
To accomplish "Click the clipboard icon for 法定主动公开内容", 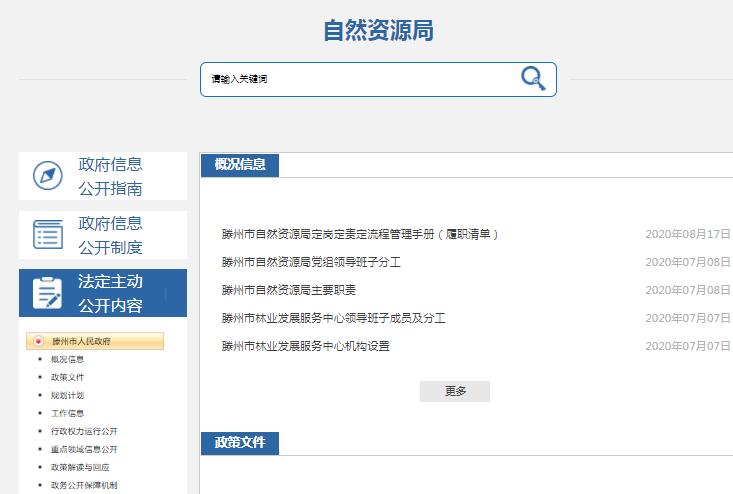I will click(47, 293).
